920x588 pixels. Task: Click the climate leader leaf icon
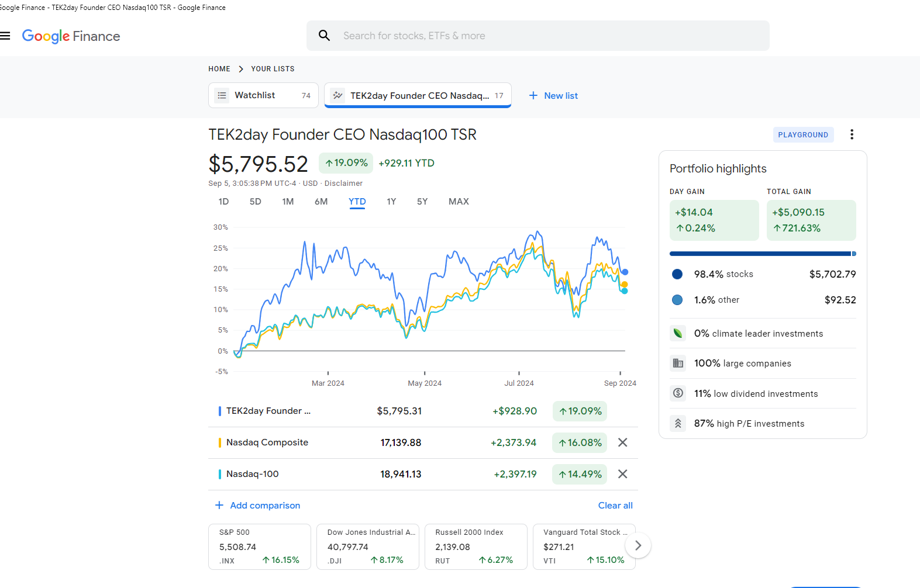pos(678,333)
